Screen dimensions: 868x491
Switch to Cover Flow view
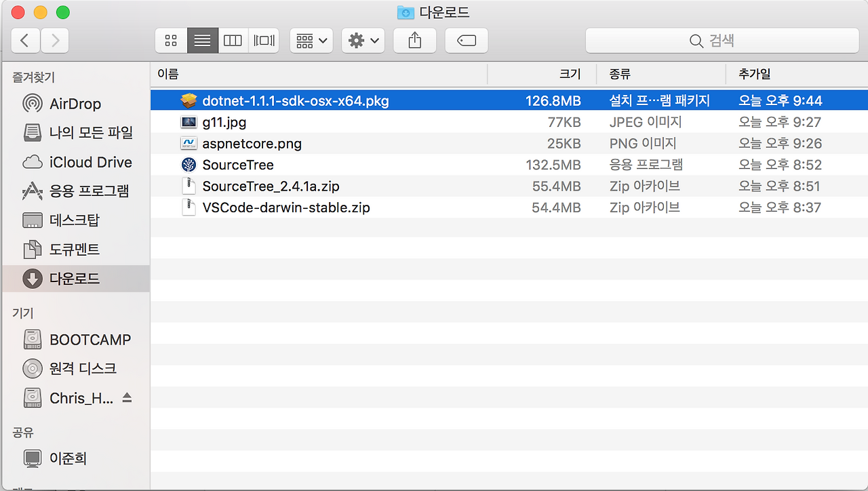pos(264,41)
